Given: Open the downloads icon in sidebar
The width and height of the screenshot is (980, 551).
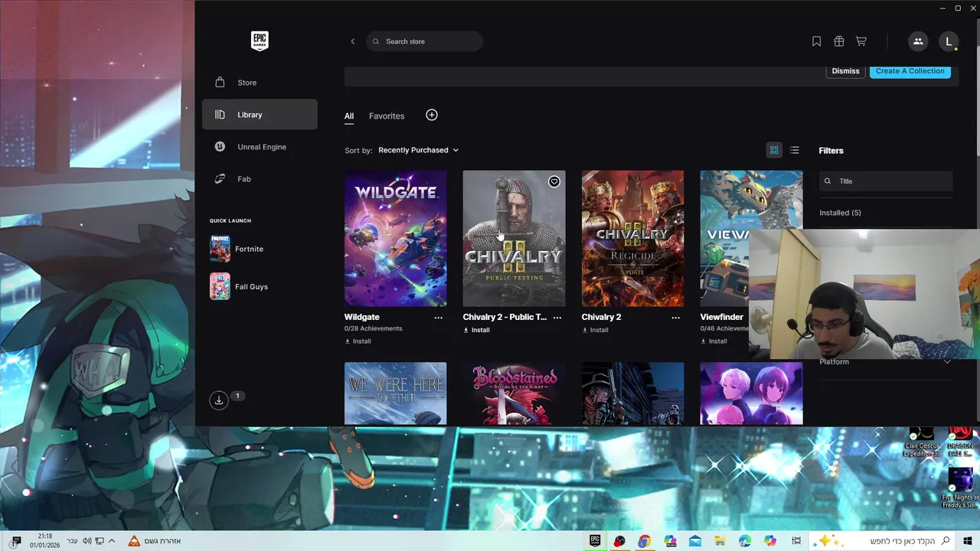Looking at the screenshot, I should point(219,400).
